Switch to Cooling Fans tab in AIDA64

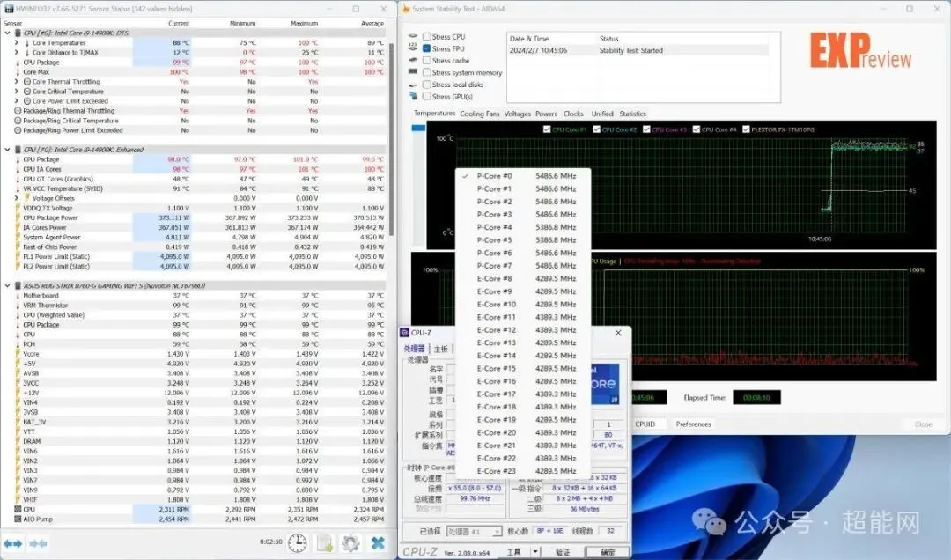479,114
